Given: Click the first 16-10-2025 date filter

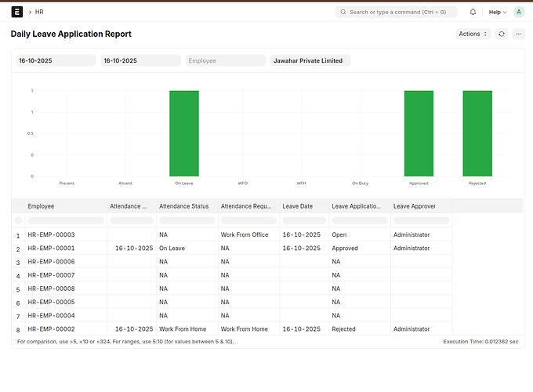Looking at the screenshot, I should pos(55,60).
